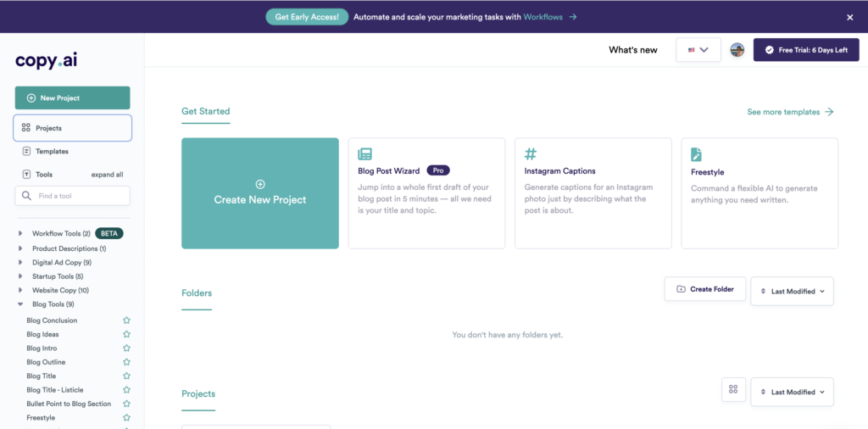Follow the See more templates link

point(790,112)
